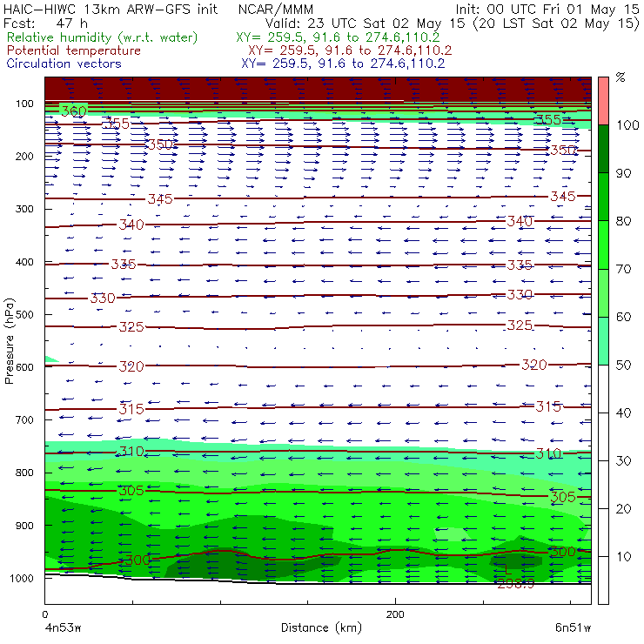Pick the 70–80% bright green colorbar segment
Image resolution: width=644 pixels, height=644 pixels.
[603, 245]
